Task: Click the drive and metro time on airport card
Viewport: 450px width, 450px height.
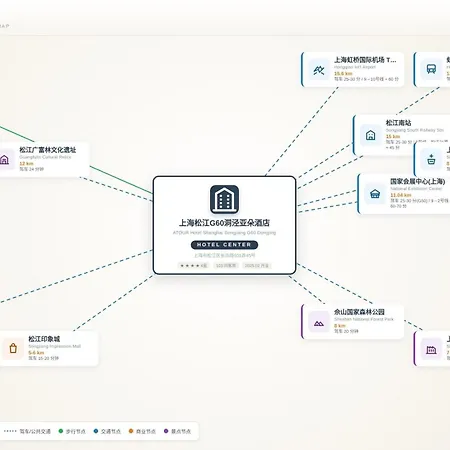Action: click(x=367, y=79)
